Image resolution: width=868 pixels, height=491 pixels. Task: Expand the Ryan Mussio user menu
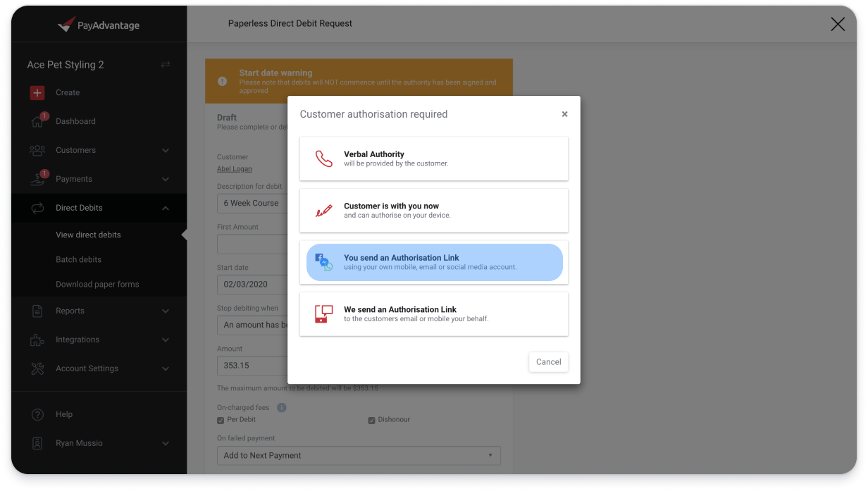(x=166, y=443)
